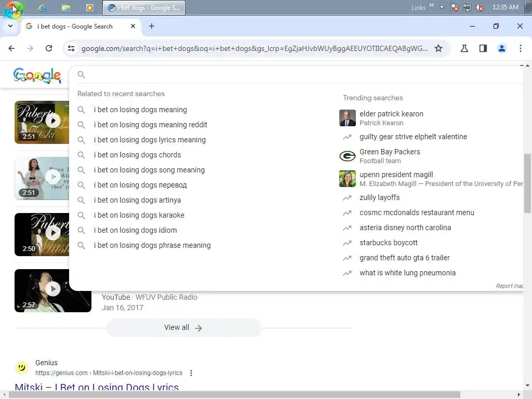Click the Windows Start orb
The width and height of the screenshot is (532, 399).
pos(13,8)
